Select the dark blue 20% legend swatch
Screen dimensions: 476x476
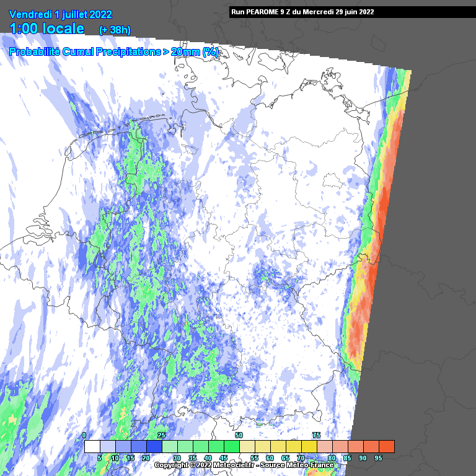[154, 446]
